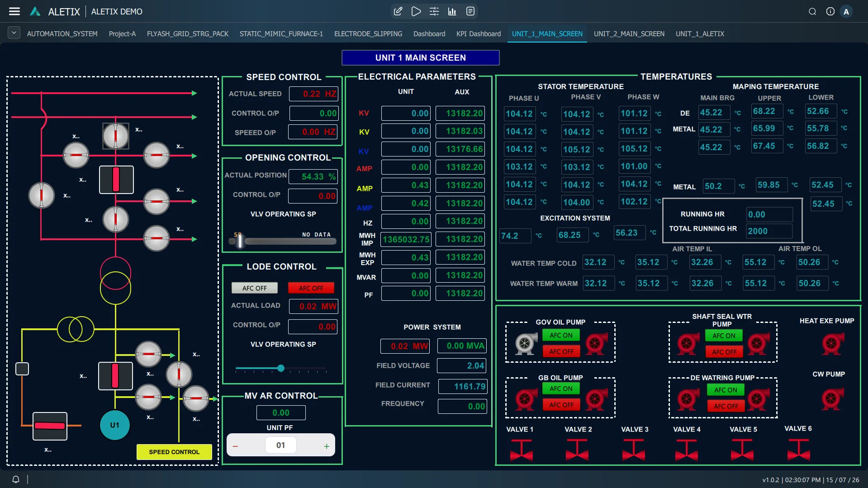Screen dimensions: 868x488
Task: Click Valve 2 symbol
Action: pos(577,450)
